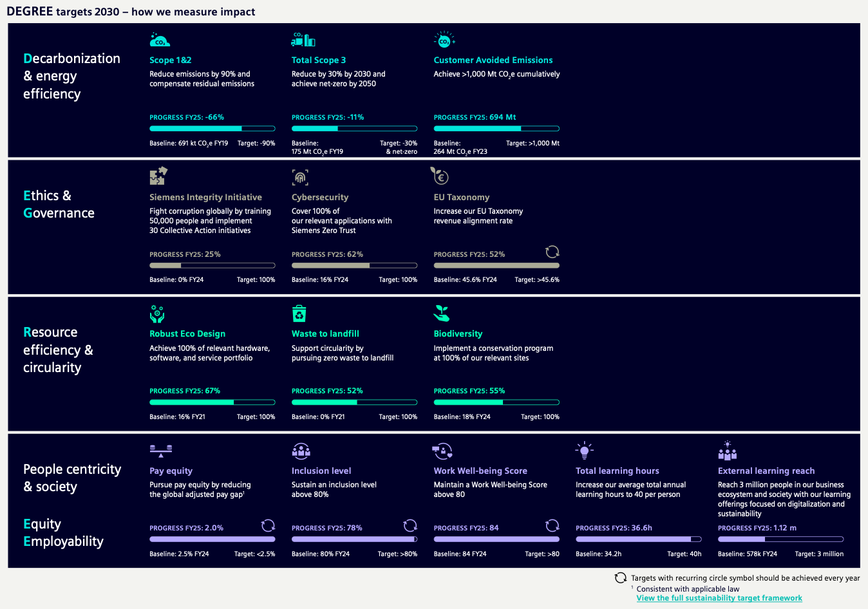The width and height of the screenshot is (868, 609).
Task: Click the Total Scope 3 progress bar
Action: (354, 129)
